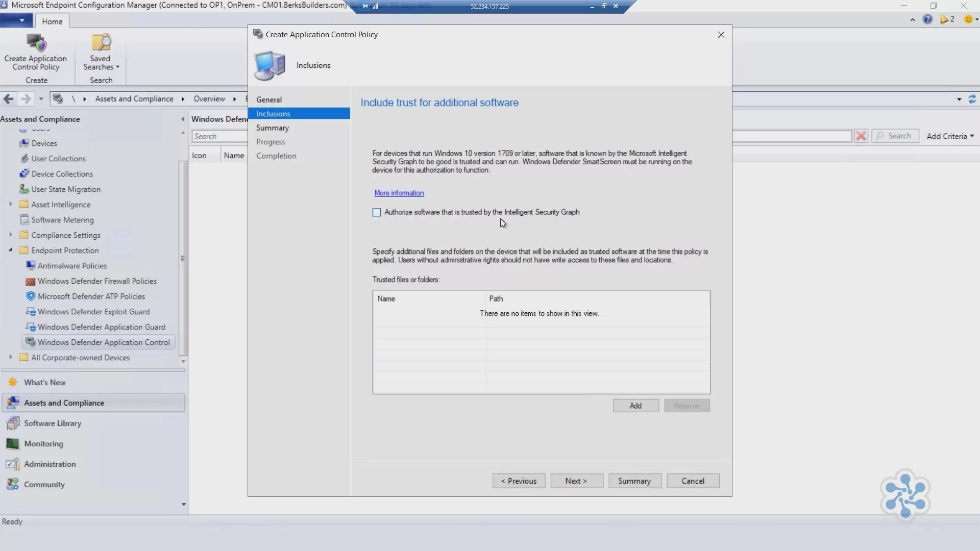Screen dimensions: 980x551
Task: Switch to the Home ribbon tab
Action: (x=52, y=21)
